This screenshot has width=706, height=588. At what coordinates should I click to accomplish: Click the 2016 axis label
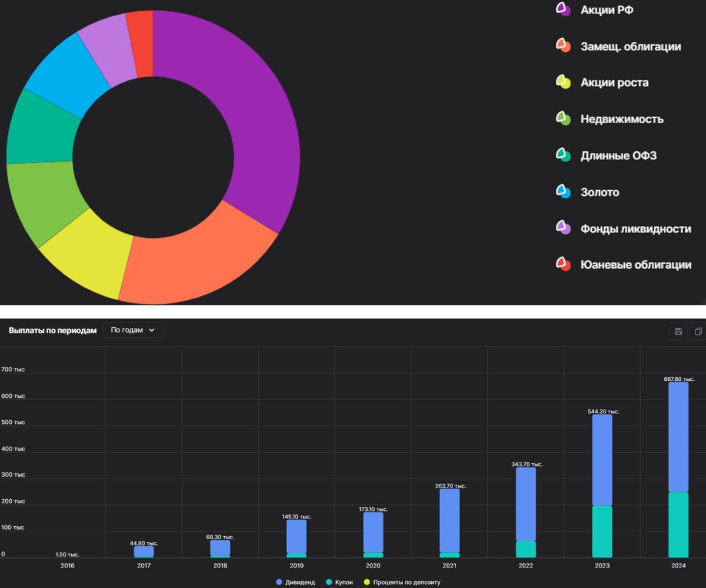pyautogui.click(x=68, y=566)
